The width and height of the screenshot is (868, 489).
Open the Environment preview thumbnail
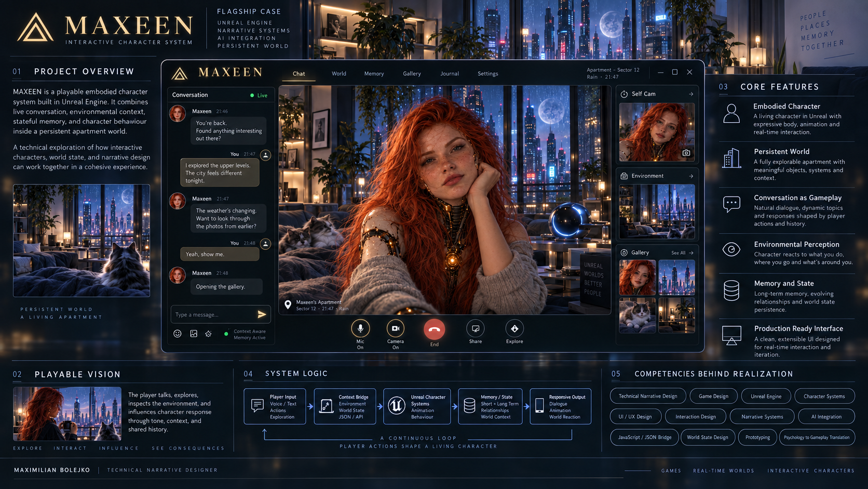657,211
